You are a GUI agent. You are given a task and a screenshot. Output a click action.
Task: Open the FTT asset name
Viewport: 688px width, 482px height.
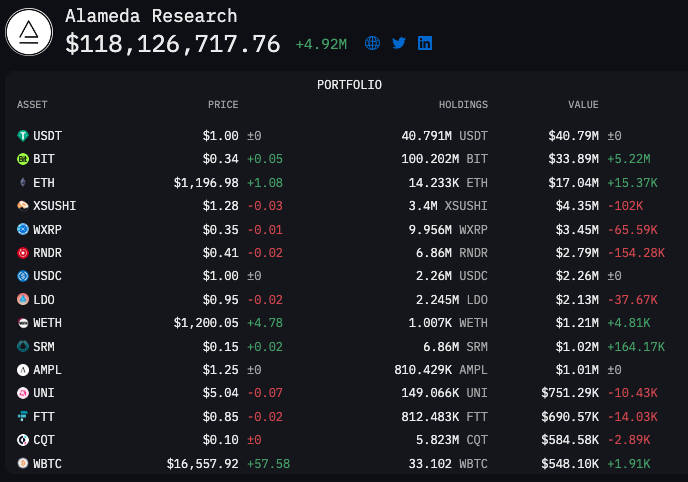click(x=44, y=417)
